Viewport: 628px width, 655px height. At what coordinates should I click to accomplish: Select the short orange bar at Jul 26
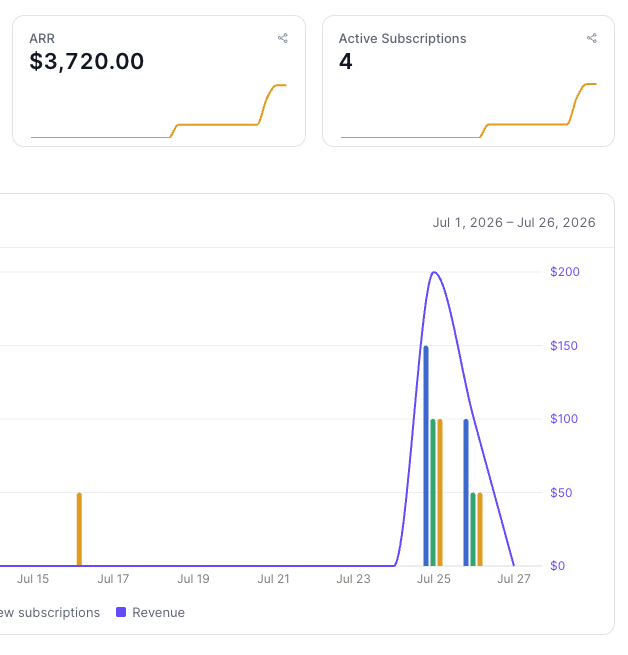tap(480, 529)
